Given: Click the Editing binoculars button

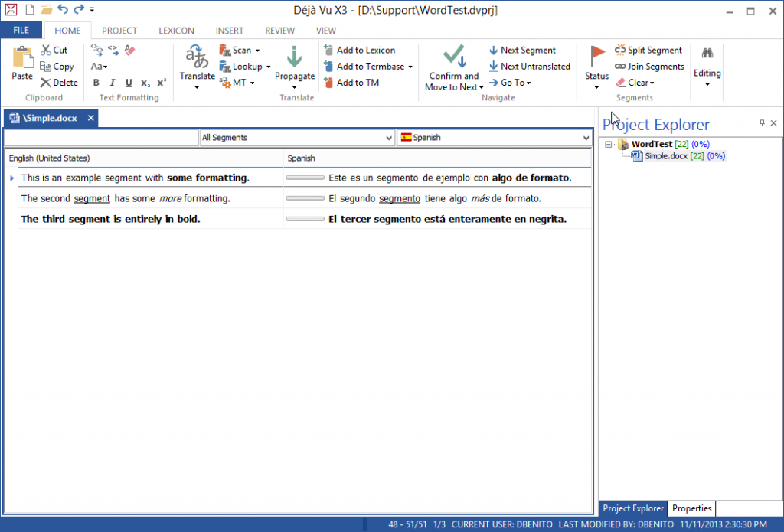Looking at the screenshot, I should click(707, 66).
